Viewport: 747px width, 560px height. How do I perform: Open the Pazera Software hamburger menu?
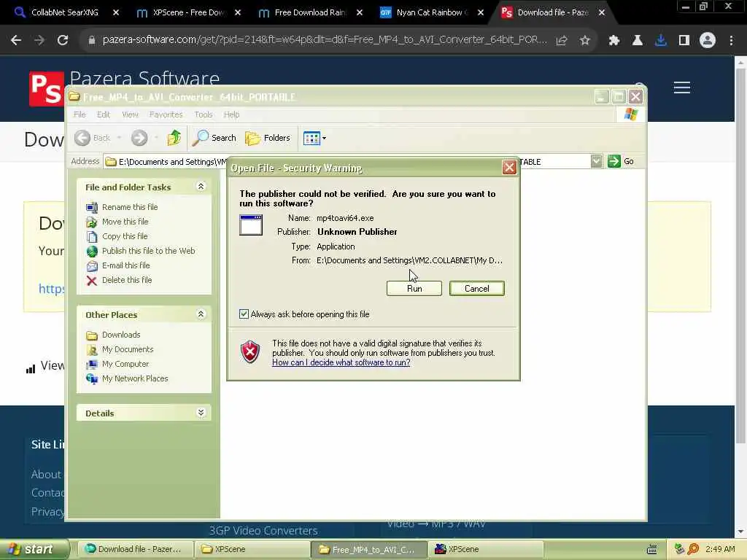pos(682,87)
